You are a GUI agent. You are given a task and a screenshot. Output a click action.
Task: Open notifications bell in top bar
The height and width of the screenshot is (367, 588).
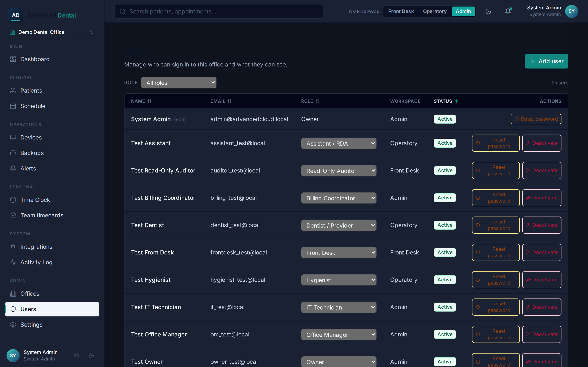pos(508,11)
